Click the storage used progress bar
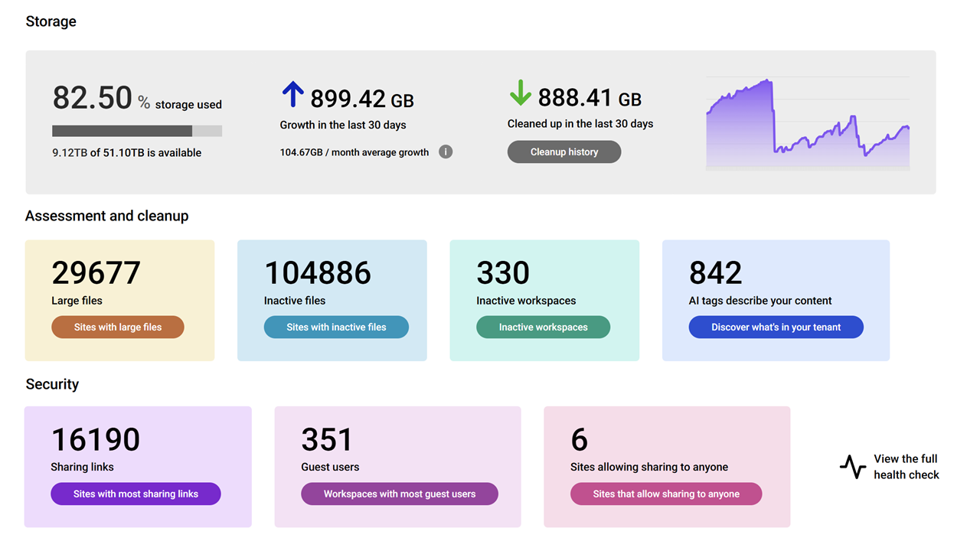This screenshot has height=551, width=980. click(137, 131)
